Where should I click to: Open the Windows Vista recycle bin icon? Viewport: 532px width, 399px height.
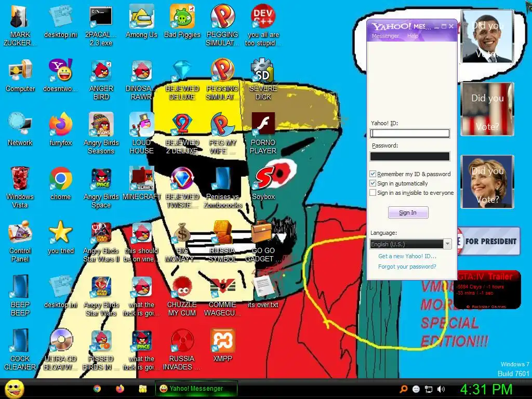(x=20, y=187)
